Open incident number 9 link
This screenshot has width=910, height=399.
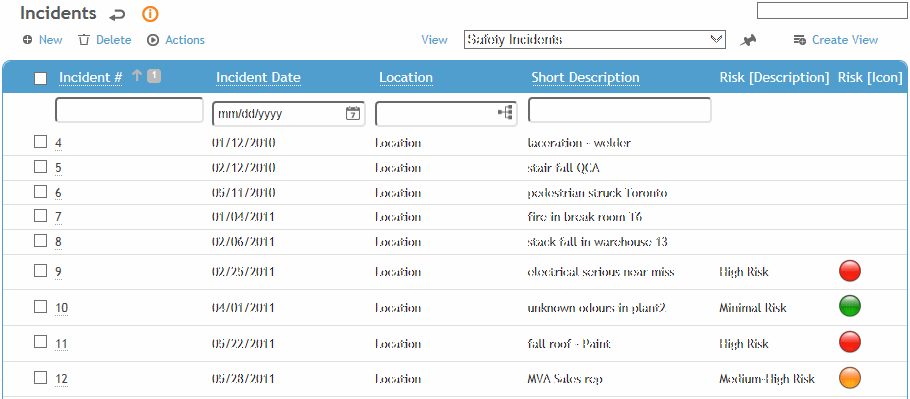tap(58, 273)
